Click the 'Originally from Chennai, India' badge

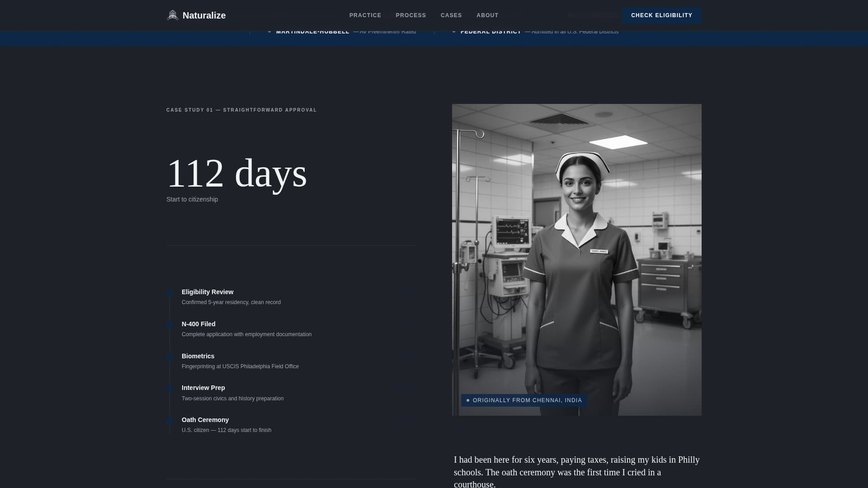[524, 400]
